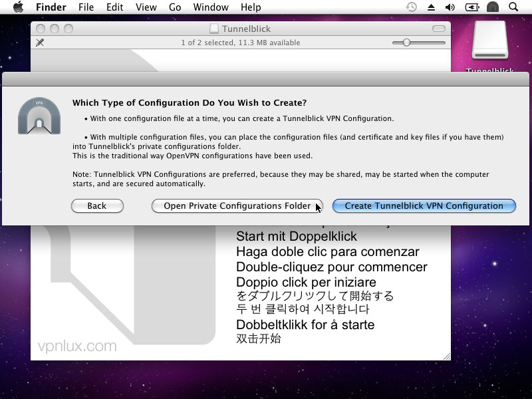Open the Apple menu
This screenshot has width=532, height=399.
click(18, 7)
